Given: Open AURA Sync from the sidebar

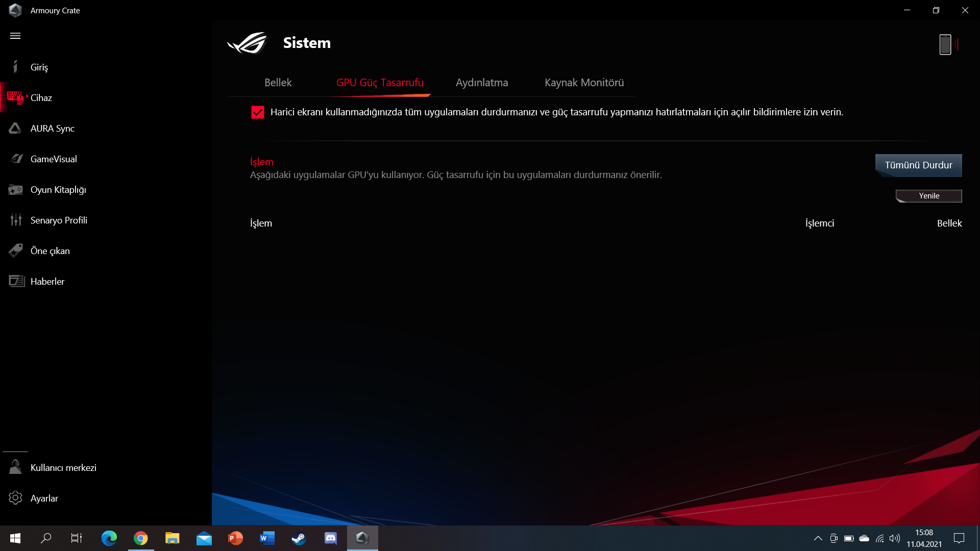Looking at the screenshot, I should (x=52, y=129).
